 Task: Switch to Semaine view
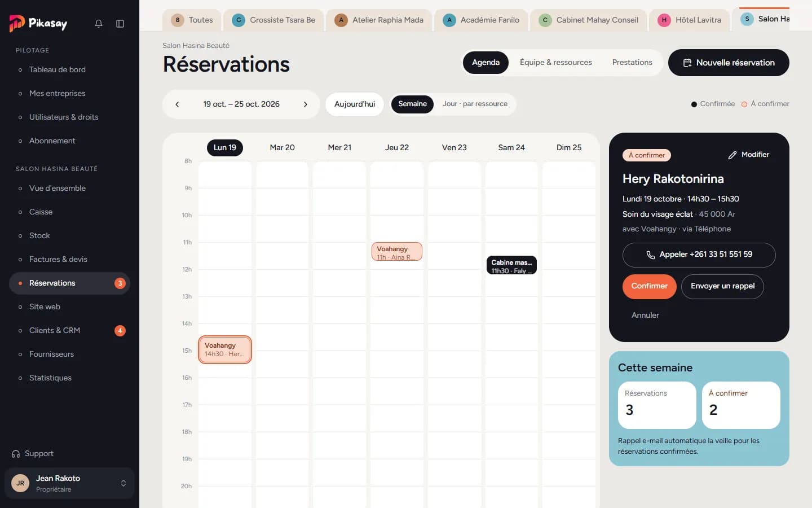pyautogui.click(x=412, y=104)
